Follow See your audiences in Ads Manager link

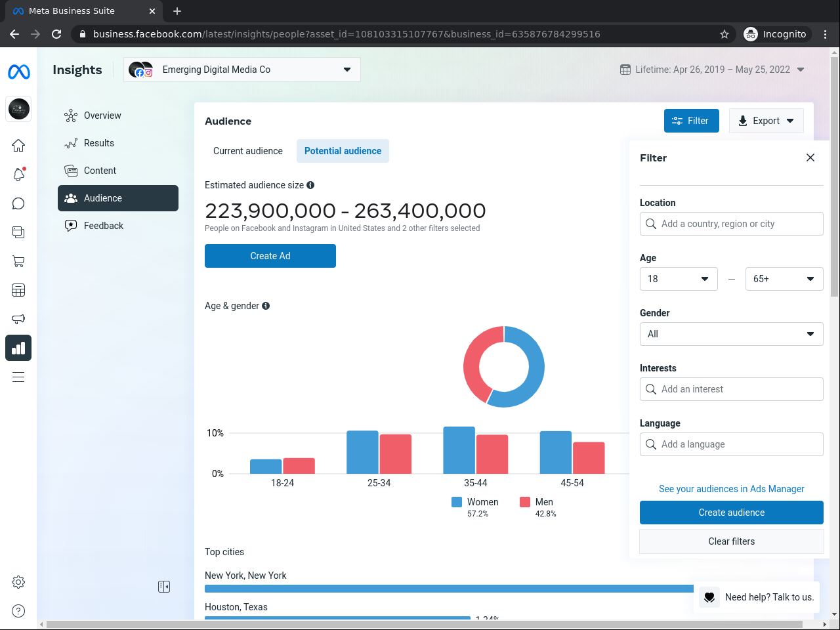point(732,489)
